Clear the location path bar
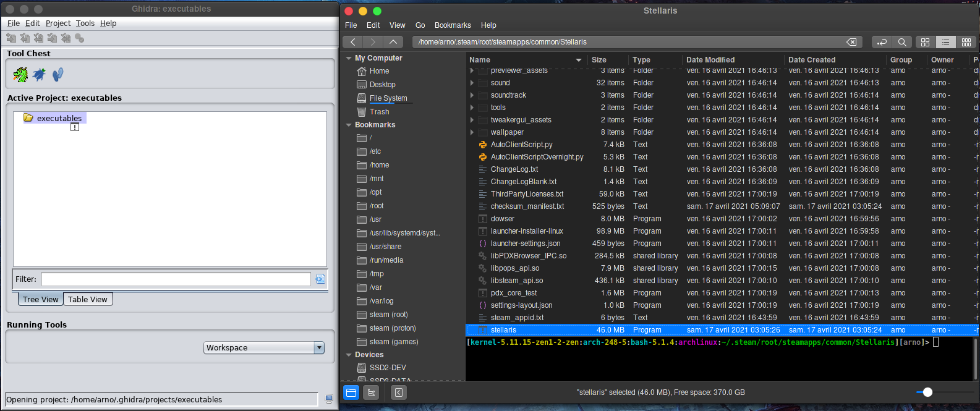Viewport: 980px width, 411px height. 851,42
